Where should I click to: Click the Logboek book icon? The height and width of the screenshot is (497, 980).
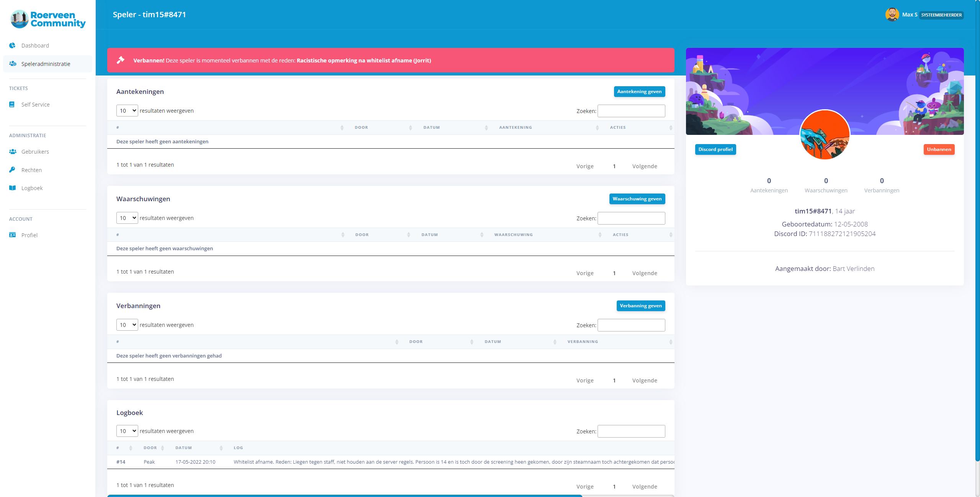(13, 188)
